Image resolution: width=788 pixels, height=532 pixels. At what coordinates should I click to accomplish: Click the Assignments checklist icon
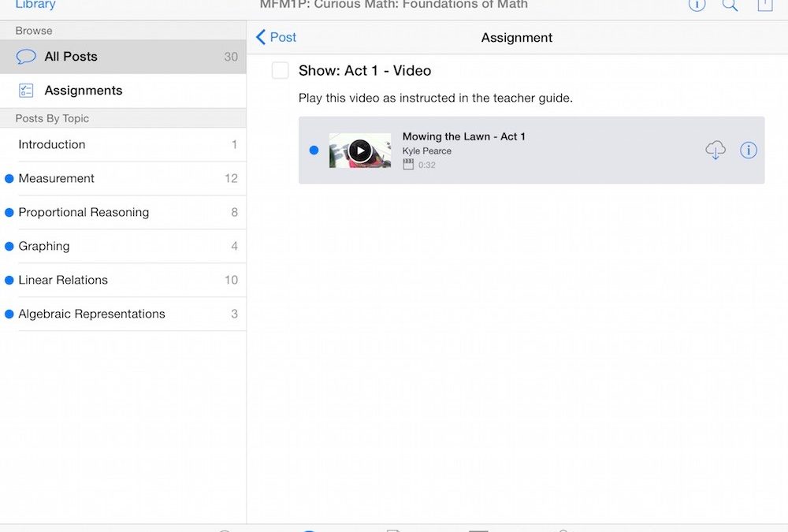[x=26, y=91]
